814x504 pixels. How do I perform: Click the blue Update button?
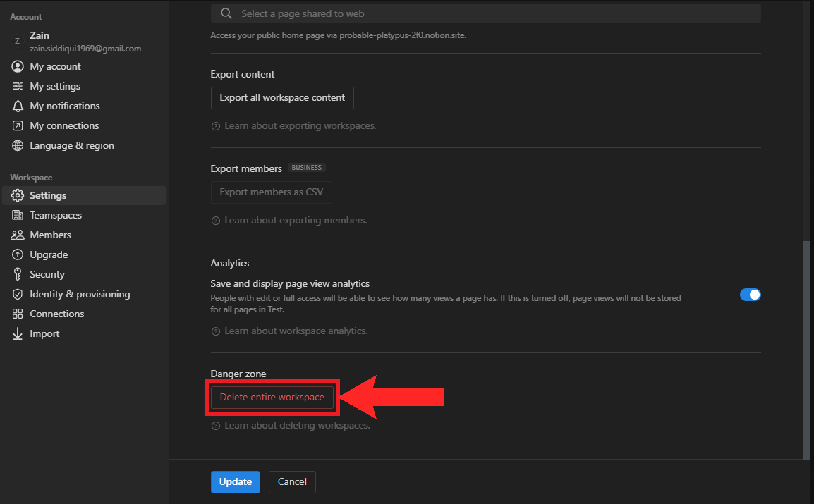(235, 482)
